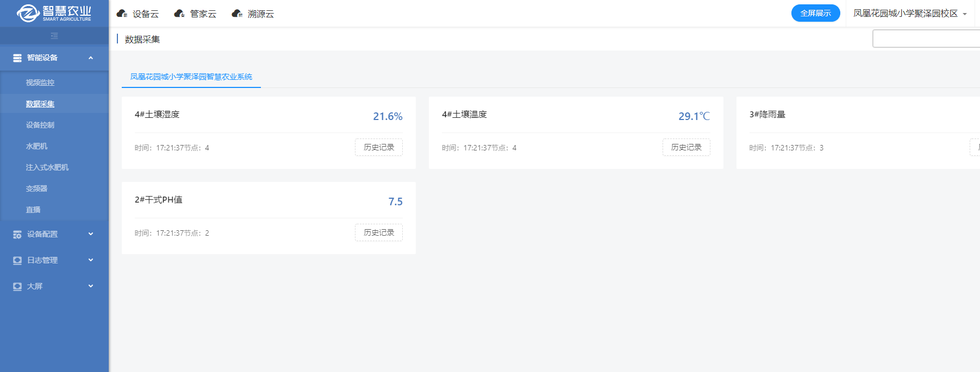Collapse the 智能设备 menu chevron
The image size is (980, 372).
coord(91,58)
